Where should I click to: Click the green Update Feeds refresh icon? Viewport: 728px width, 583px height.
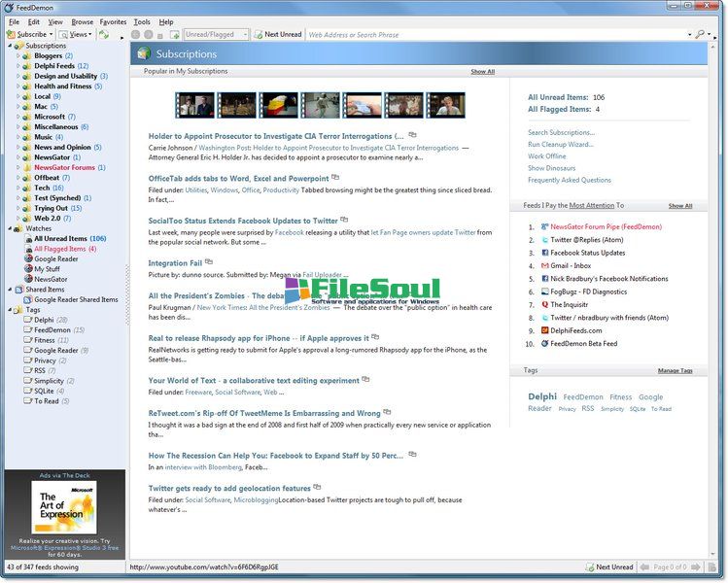click(x=103, y=34)
